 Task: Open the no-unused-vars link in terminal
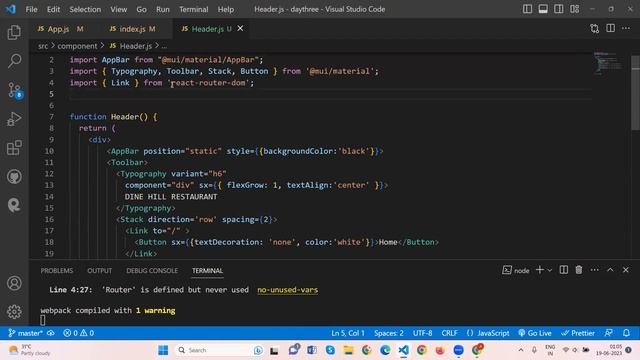287,290
